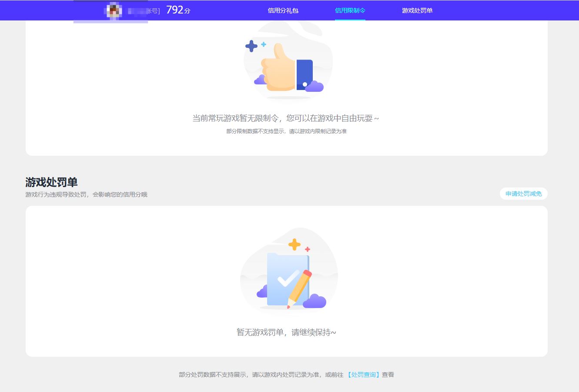Image resolution: width=579 pixels, height=392 pixels.
Task: Go to the 游戏处罚单 tab
Action: pyautogui.click(x=417, y=10)
